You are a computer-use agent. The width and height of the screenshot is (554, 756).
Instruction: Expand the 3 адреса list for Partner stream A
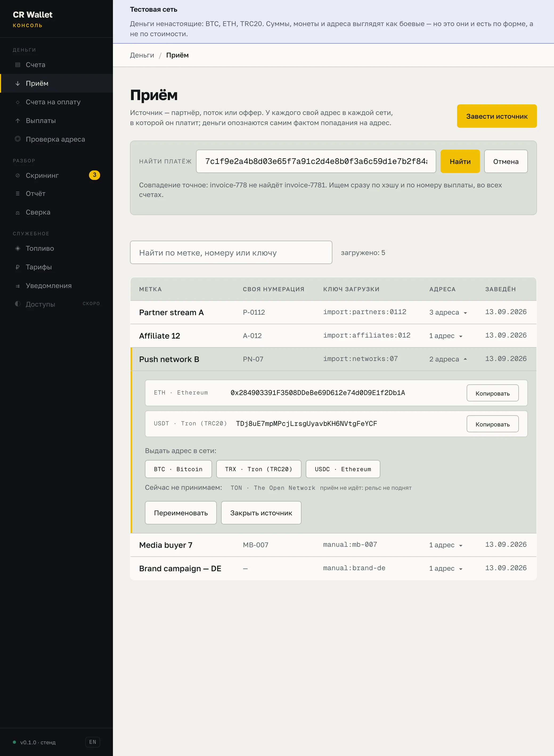click(x=448, y=312)
